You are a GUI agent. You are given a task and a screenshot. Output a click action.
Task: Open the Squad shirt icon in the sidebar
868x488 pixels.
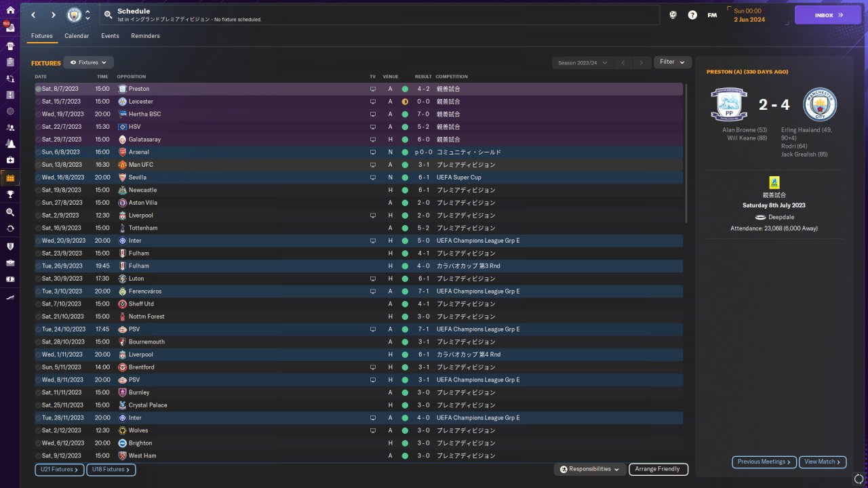[10, 46]
